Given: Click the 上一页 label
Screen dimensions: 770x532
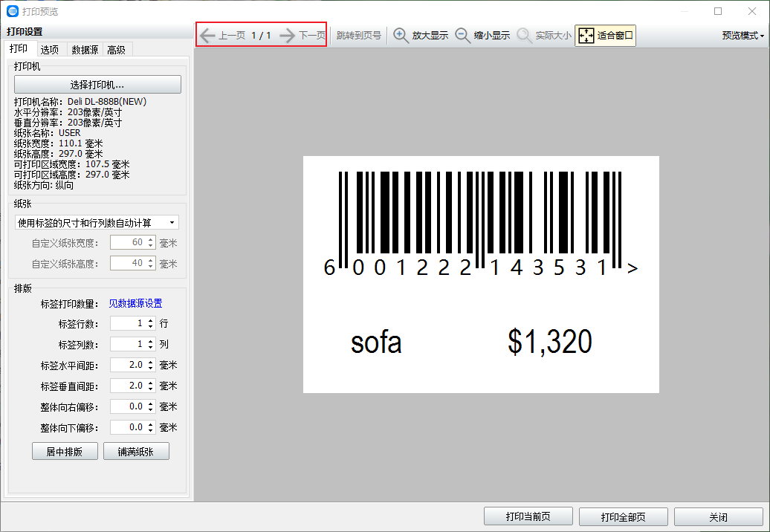Looking at the screenshot, I should (x=232, y=36).
